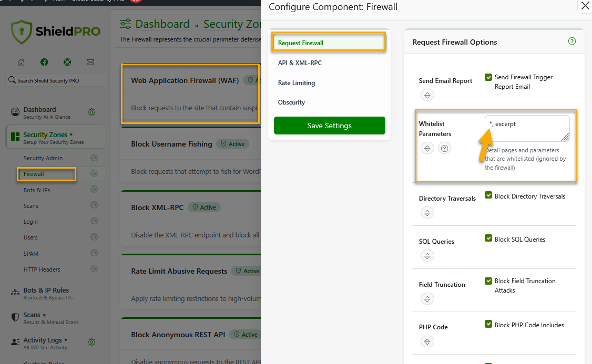This screenshot has width=592, height=364.
Task: Open gear settings for Security Admin
Action: 94,158
